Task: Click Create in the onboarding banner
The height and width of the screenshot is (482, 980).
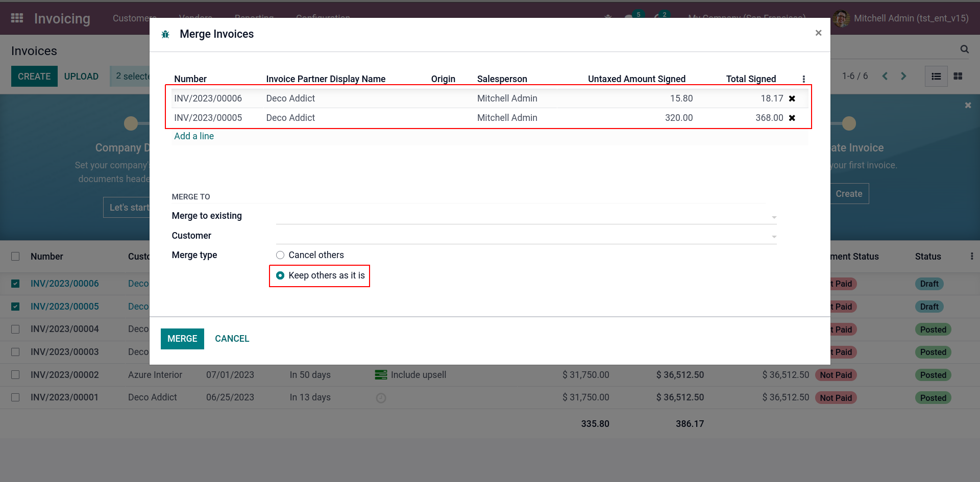Action: (x=849, y=194)
